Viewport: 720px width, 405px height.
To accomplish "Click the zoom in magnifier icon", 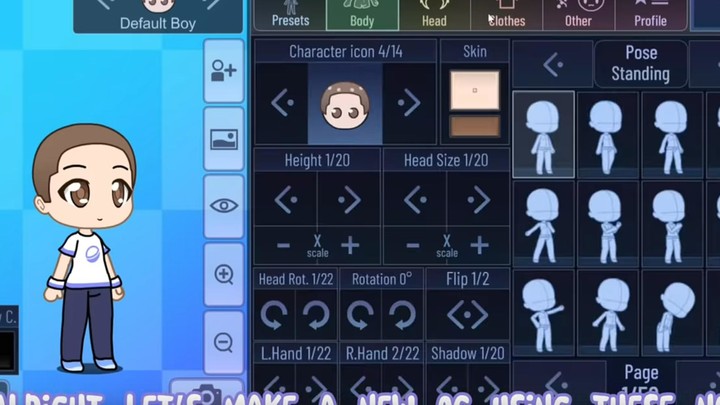I will [x=223, y=274].
